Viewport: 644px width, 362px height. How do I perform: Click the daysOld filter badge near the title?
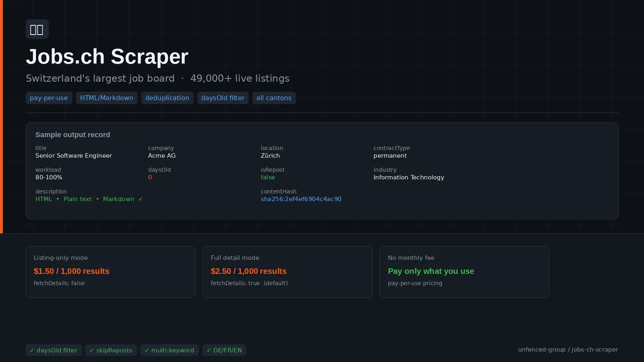coord(223,98)
